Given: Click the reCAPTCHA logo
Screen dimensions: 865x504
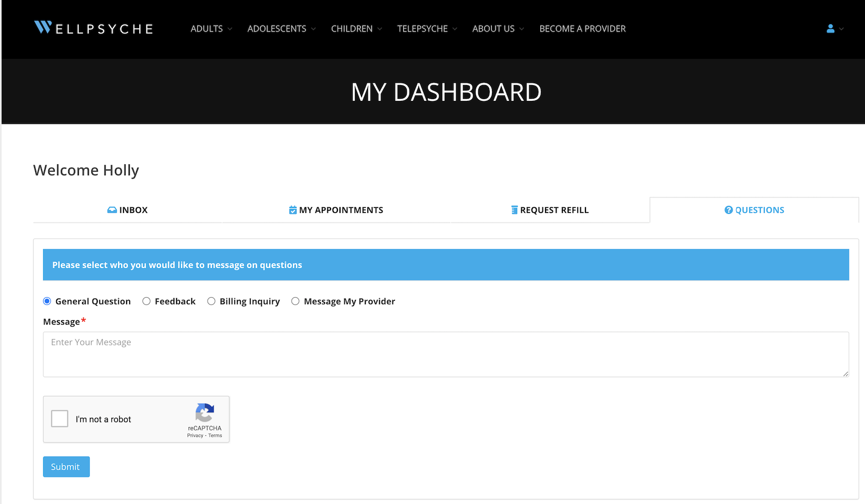Looking at the screenshot, I should click(x=204, y=413).
